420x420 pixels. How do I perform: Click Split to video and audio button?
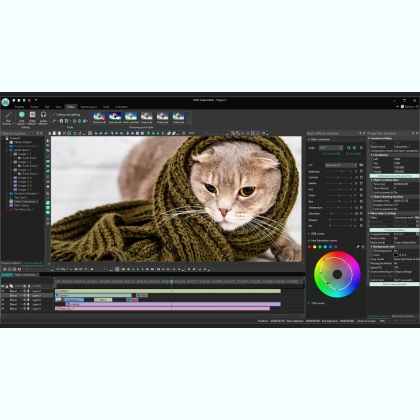pos(394,284)
